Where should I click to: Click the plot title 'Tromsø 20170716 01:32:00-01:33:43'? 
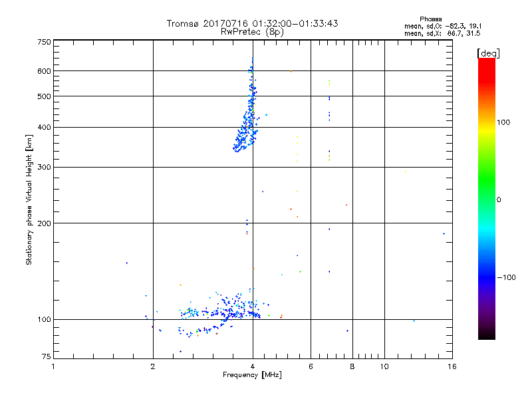(252, 23)
